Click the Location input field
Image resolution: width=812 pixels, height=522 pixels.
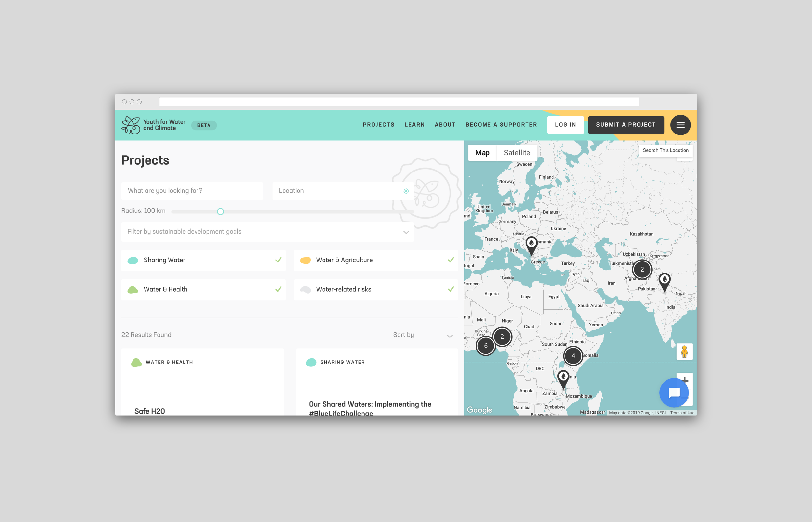point(343,191)
